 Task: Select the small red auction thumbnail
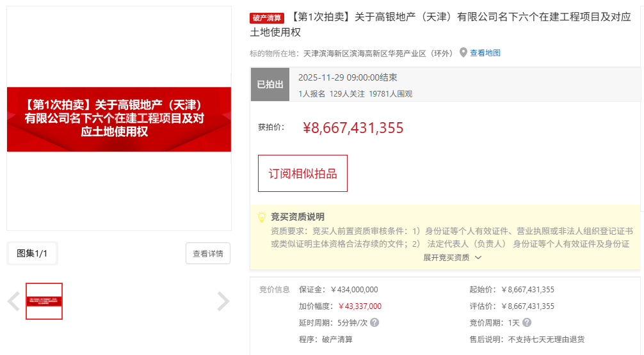44,301
